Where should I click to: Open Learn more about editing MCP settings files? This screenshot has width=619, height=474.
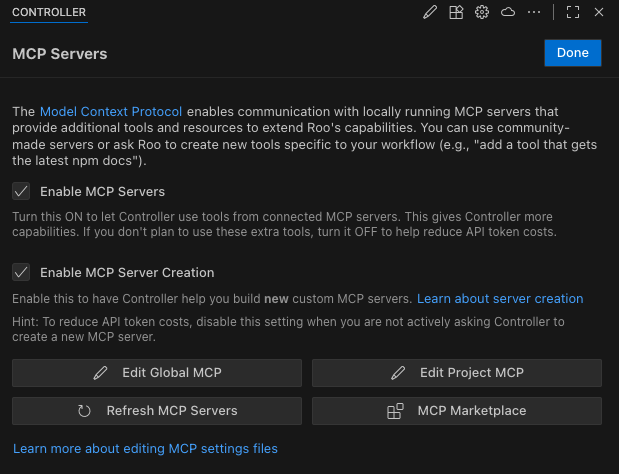click(145, 448)
